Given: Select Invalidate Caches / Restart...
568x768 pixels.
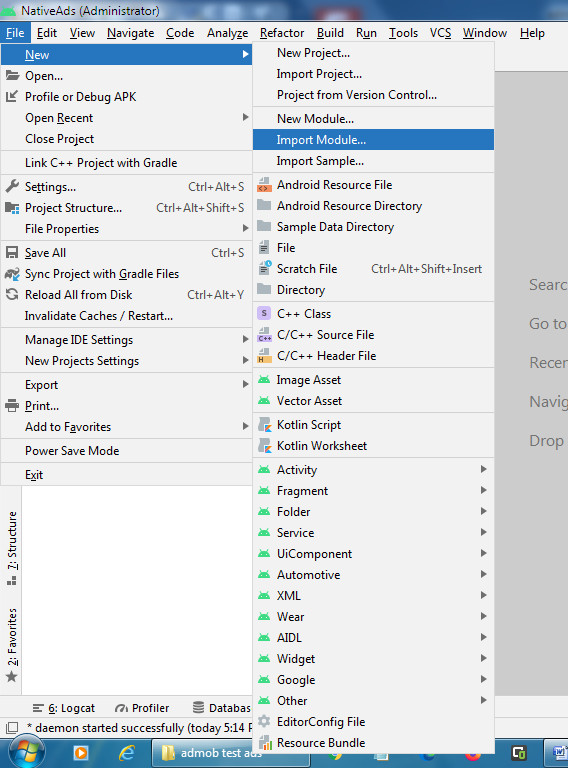Looking at the screenshot, I should [126, 316].
